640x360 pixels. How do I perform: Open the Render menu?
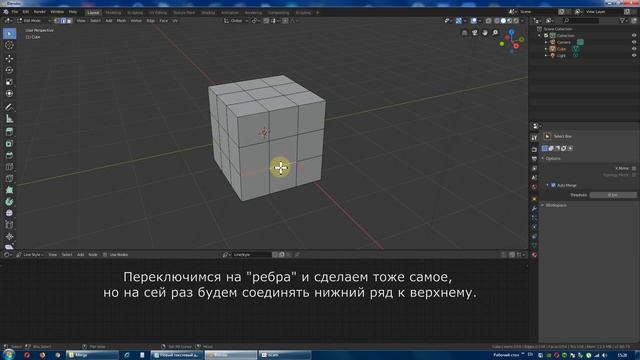[x=40, y=12]
